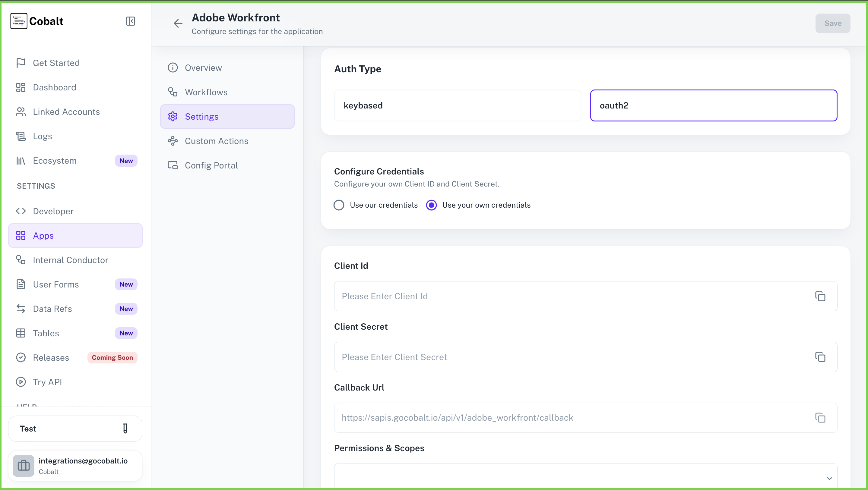Select the Use our credentials radio button

[x=339, y=205]
